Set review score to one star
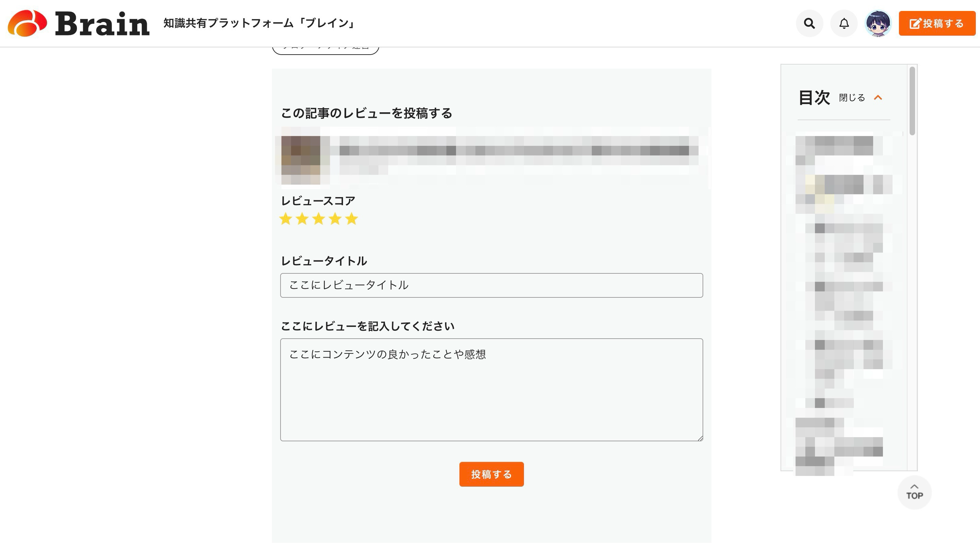 (x=286, y=219)
